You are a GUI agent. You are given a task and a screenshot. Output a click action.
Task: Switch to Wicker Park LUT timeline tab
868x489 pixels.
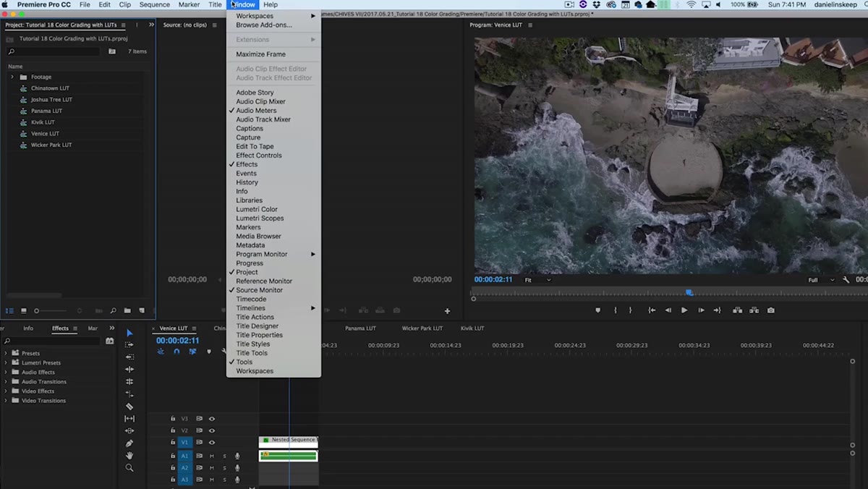tap(422, 328)
